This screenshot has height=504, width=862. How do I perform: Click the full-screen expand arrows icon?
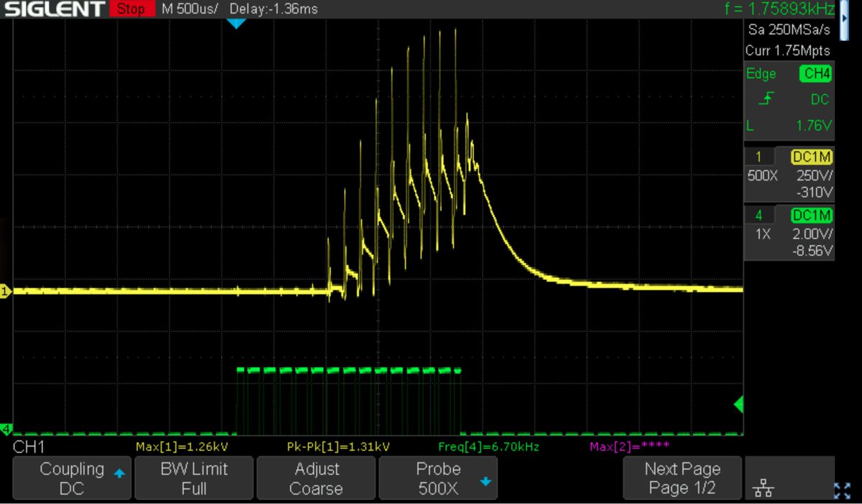click(x=843, y=492)
